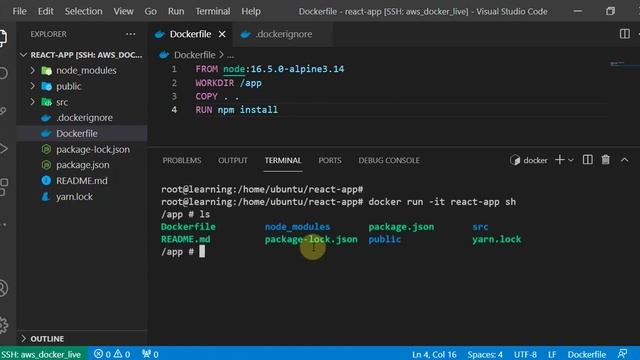Open the Explorer activity bar icon
Viewport: 640px width, 360px height.
point(3,38)
